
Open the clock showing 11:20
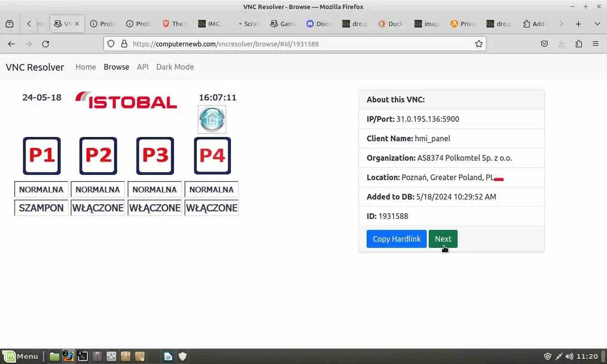[588, 356]
